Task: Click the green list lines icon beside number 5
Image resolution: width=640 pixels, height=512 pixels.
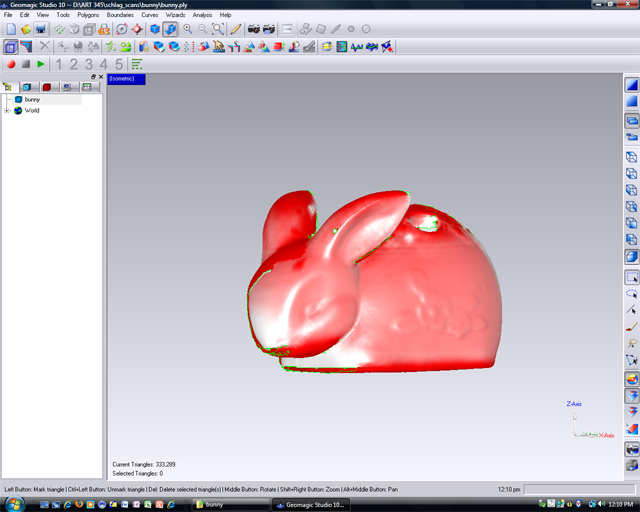Action: point(137,64)
